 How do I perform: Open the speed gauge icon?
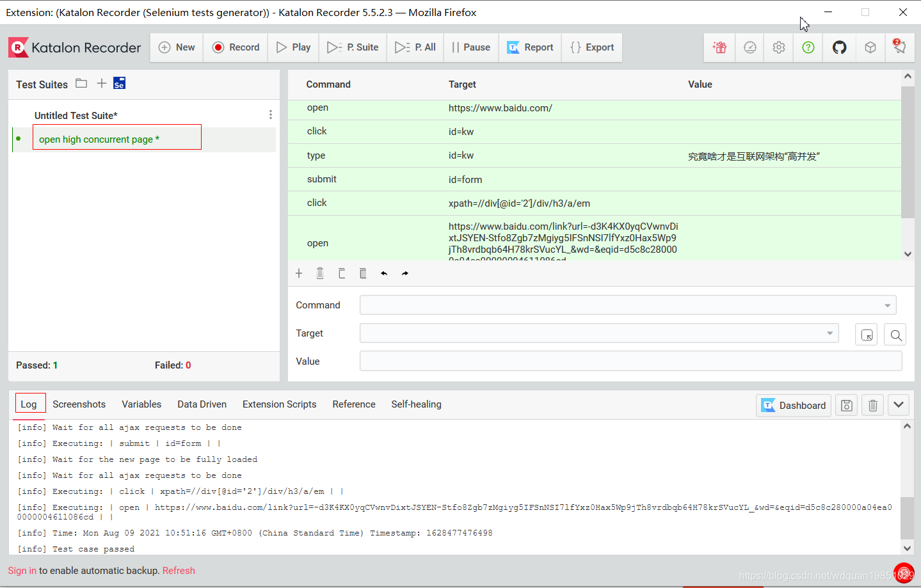tap(750, 47)
